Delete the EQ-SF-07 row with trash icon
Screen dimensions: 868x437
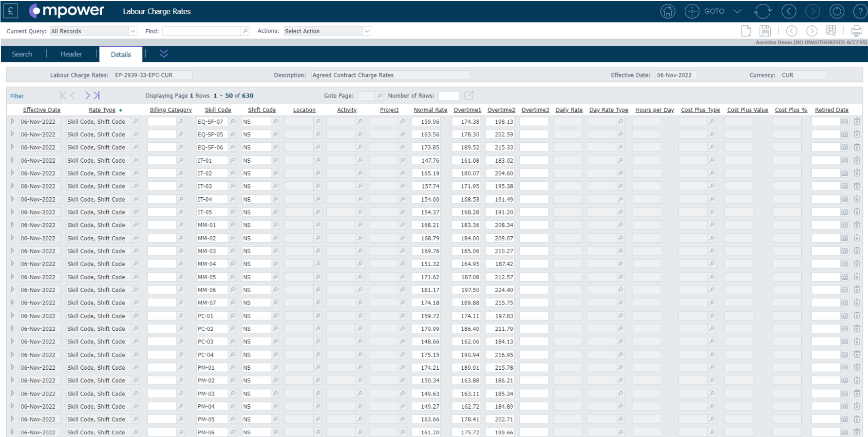coord(857,121)
